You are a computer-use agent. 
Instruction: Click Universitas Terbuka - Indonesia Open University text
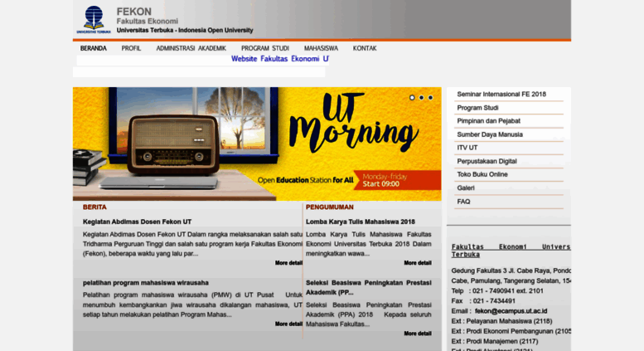[185, 31]
